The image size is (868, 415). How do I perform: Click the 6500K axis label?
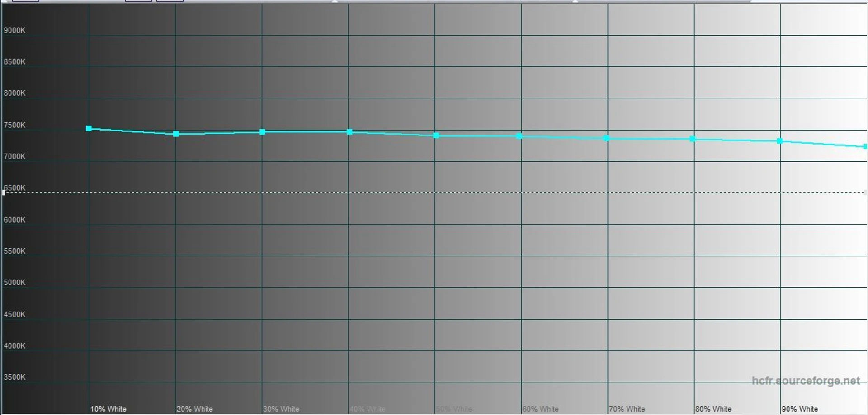coord(14,187)
